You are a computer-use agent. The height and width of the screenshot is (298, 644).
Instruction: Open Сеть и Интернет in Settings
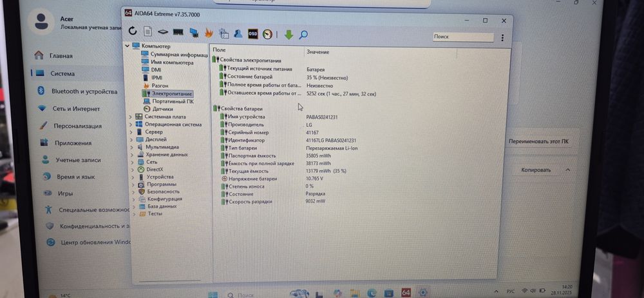point(76,109)
